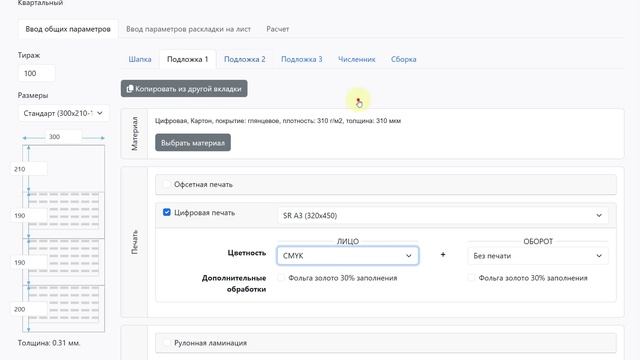Switch to the 'Ввод параметров раскладки на лист' tab

(188, 29)
